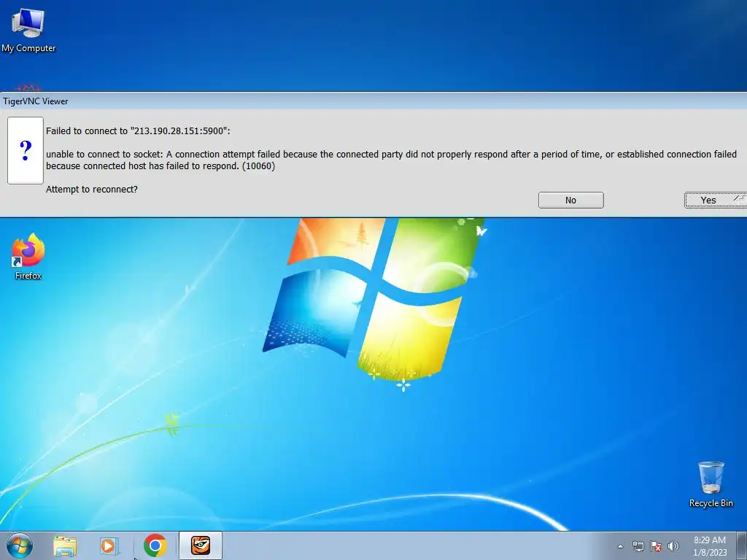The image size is (747, 560).
Task: Click the TigerVNC Viewer title bar
Action: (373, 101)
